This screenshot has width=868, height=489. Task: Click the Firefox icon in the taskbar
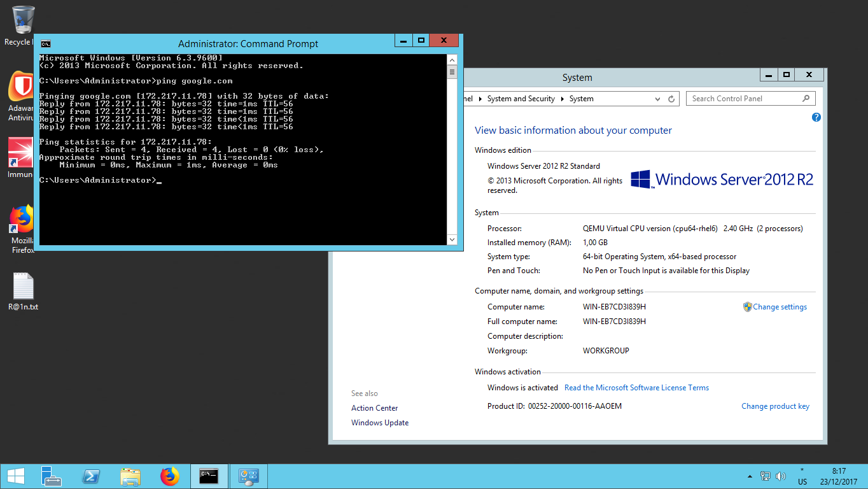169,476
